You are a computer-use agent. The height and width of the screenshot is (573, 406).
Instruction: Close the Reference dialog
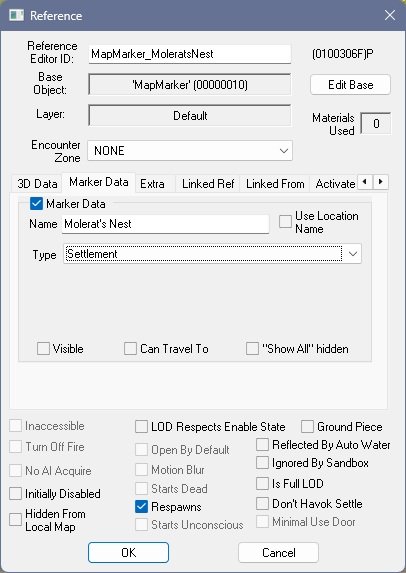click(390, 15)
